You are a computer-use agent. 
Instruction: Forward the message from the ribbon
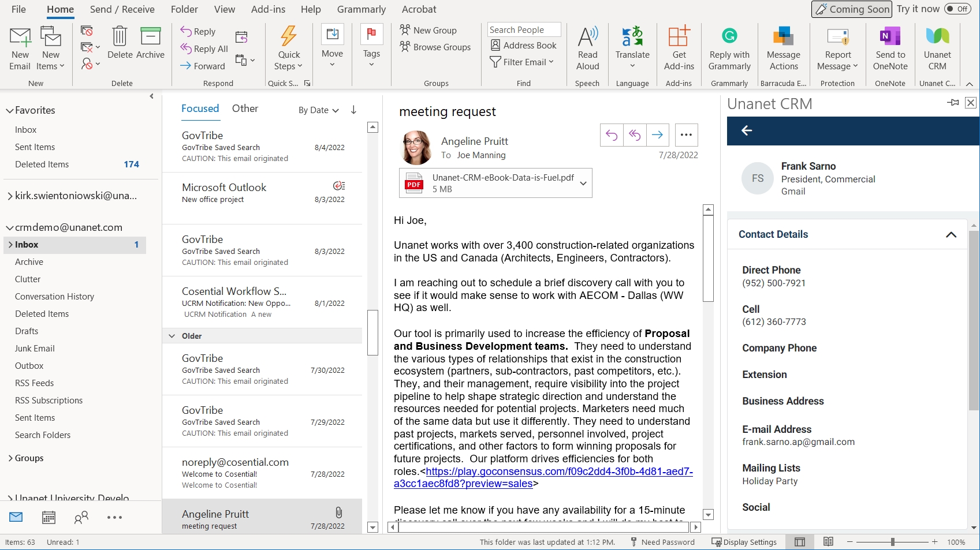pos(203,66)
